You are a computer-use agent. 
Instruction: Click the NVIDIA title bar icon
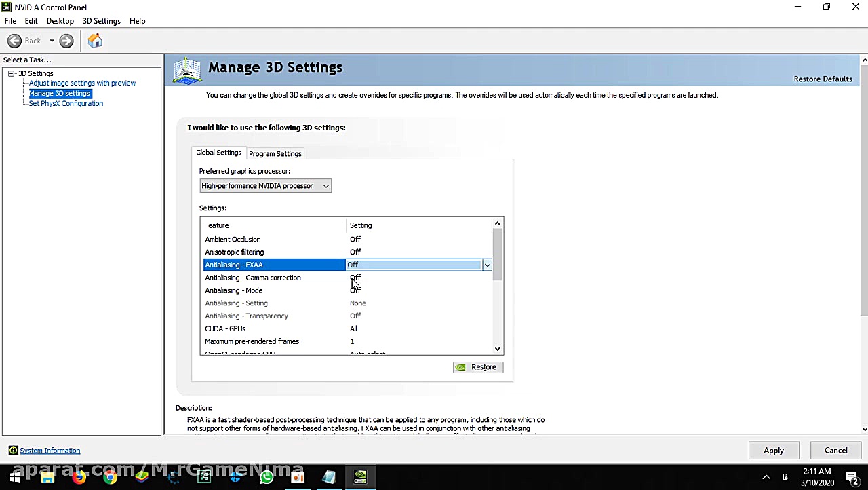7,7
